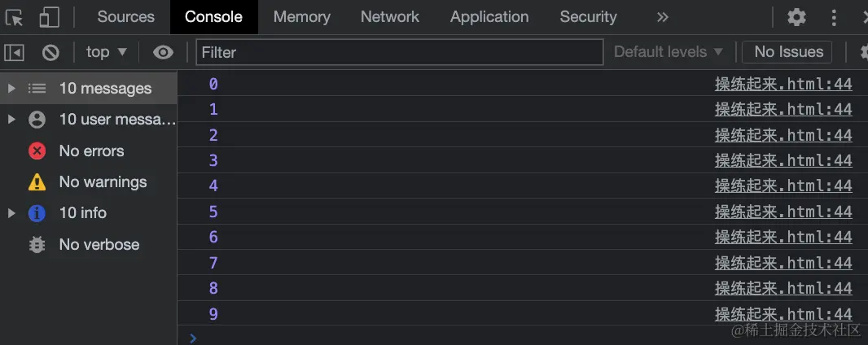Switch to the Network tab
This screenshot has height=345, width=868.
[x=390, y=17]
